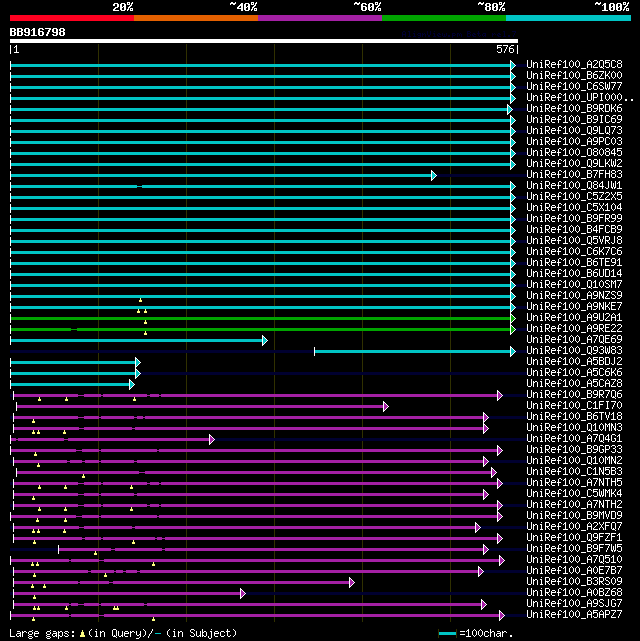Open hit UniRef100_C6SW77

pos(574,87)
